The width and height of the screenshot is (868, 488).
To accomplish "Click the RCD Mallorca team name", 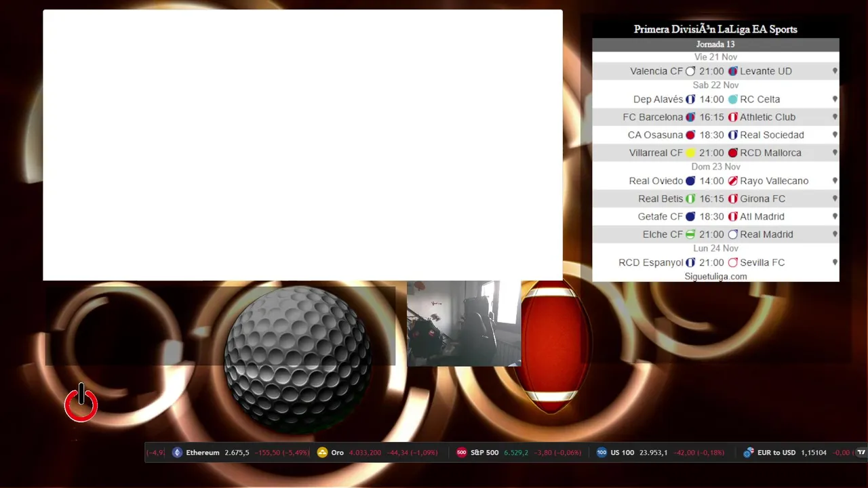I will 770,152.
